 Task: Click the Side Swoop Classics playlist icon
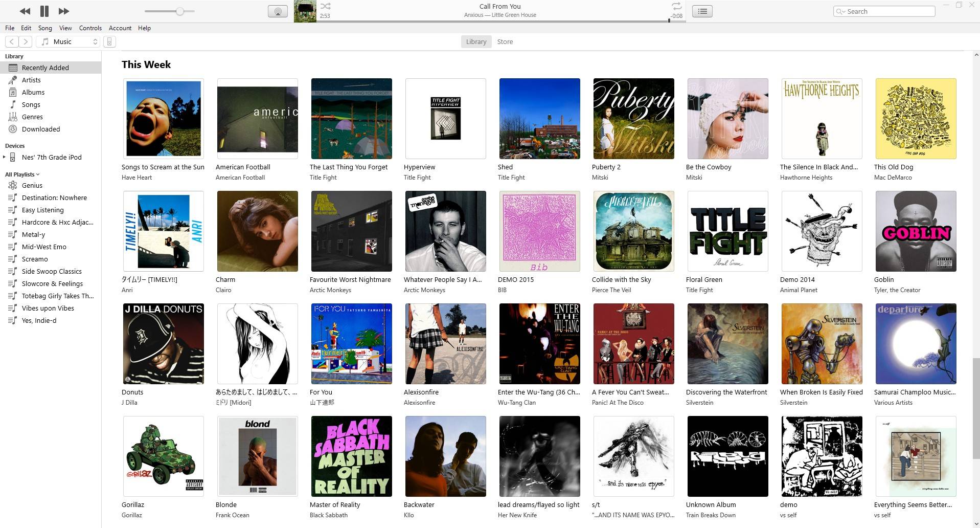13,271
